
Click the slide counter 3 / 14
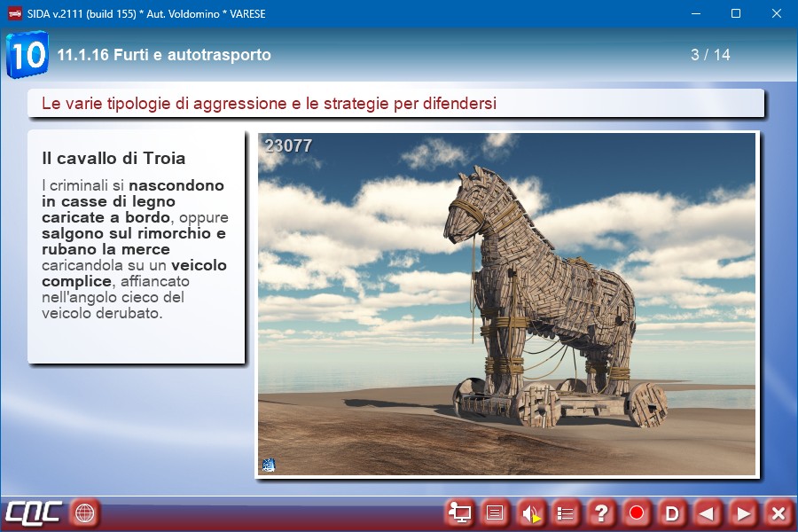tap(710, 55)
